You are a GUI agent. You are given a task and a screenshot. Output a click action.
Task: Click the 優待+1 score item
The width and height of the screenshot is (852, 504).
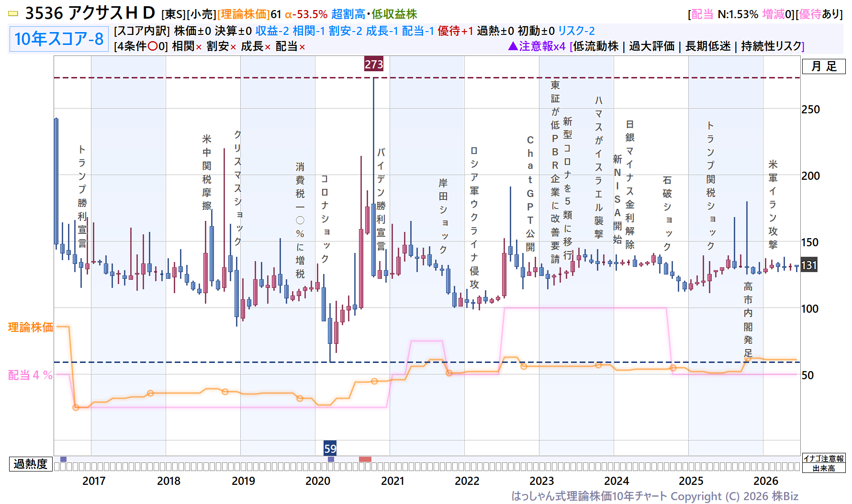455,31
